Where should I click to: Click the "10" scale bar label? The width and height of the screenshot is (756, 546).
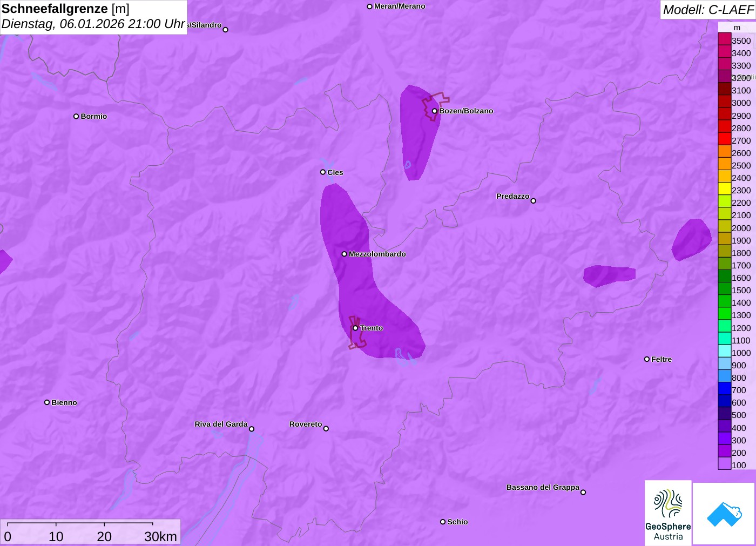tap(56, 536)
